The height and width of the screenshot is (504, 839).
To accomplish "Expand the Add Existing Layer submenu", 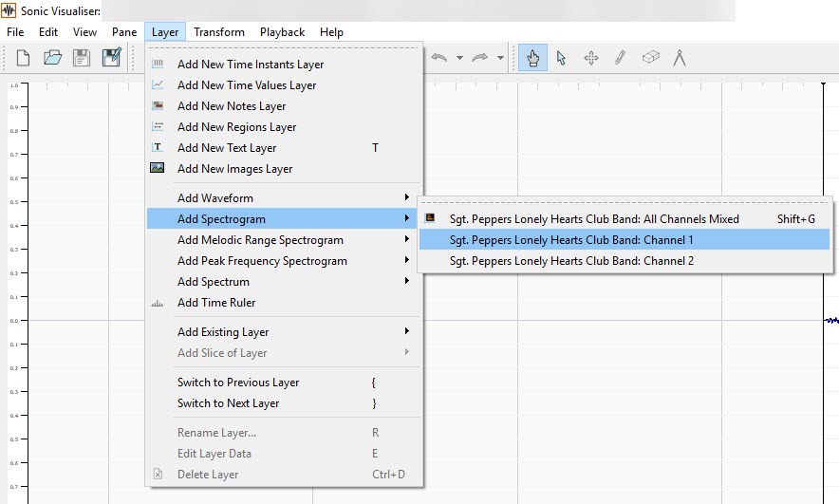I will 283,331.
